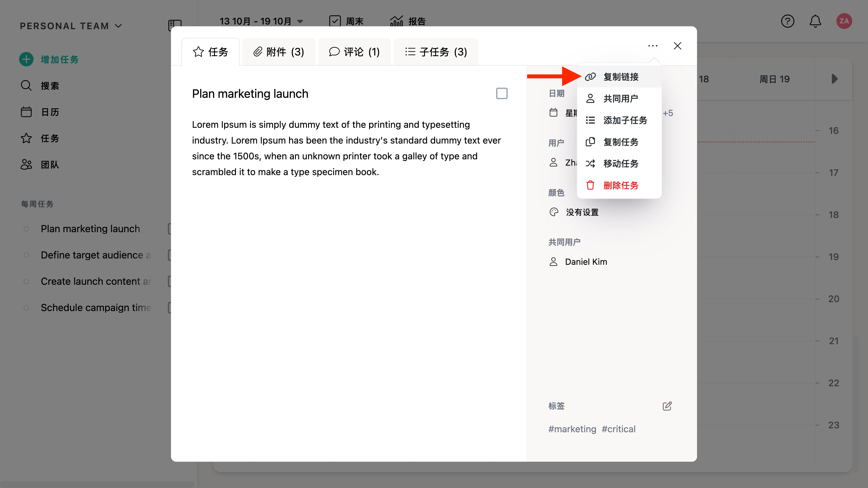
Task: Go to next week arrow
Action: (834, 79)
